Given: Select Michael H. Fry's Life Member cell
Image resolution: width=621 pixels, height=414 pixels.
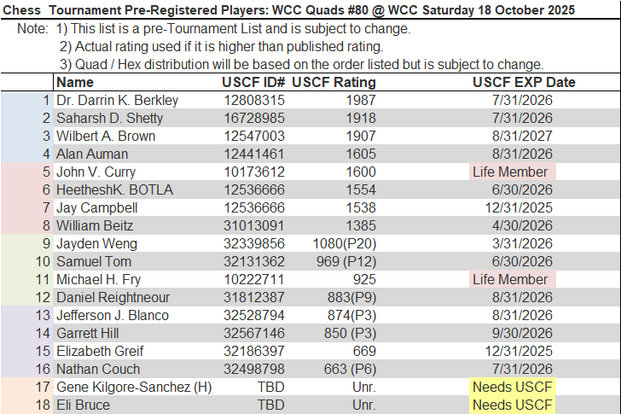Looking at the screenshot, I should [x=511, y=280].
